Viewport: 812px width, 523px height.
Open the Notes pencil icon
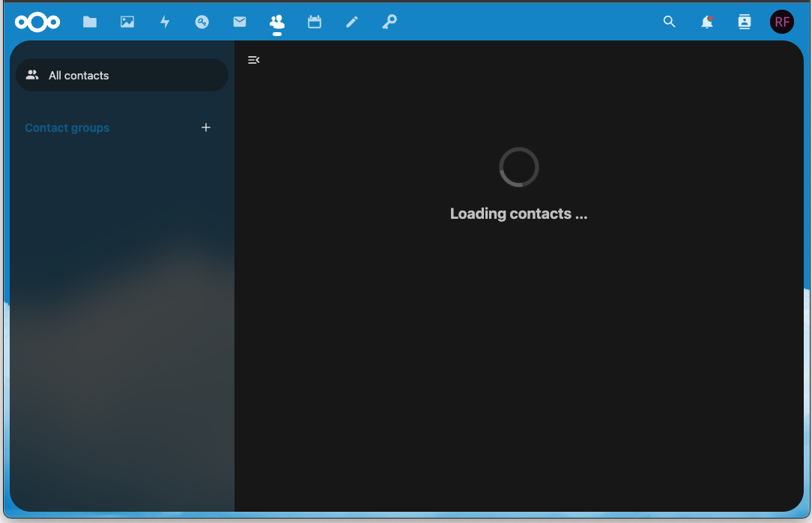352,22
